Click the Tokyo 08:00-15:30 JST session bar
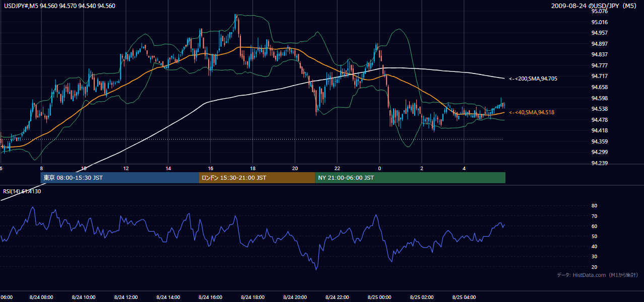The height and width of the screenshot is (302, 644). tap(120, 178)
